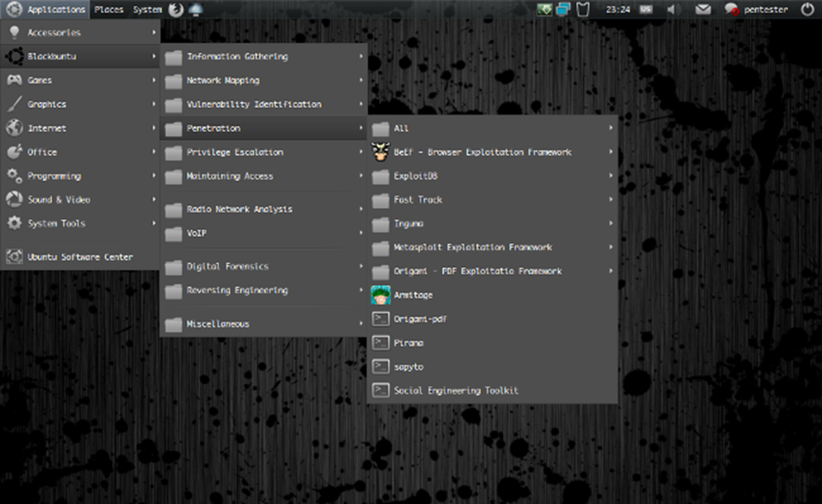Expand Origami PDF Exploitation Framework arrow

(611, 271)
